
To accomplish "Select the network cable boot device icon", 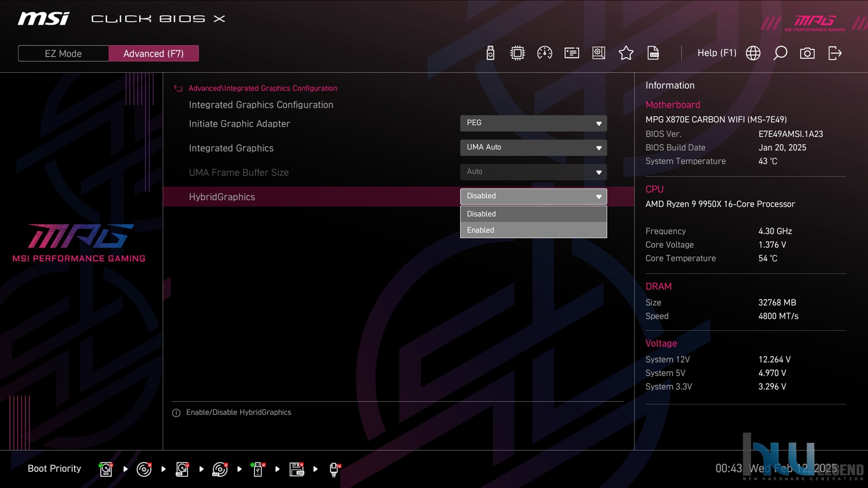I will click(x=334, y=469).
